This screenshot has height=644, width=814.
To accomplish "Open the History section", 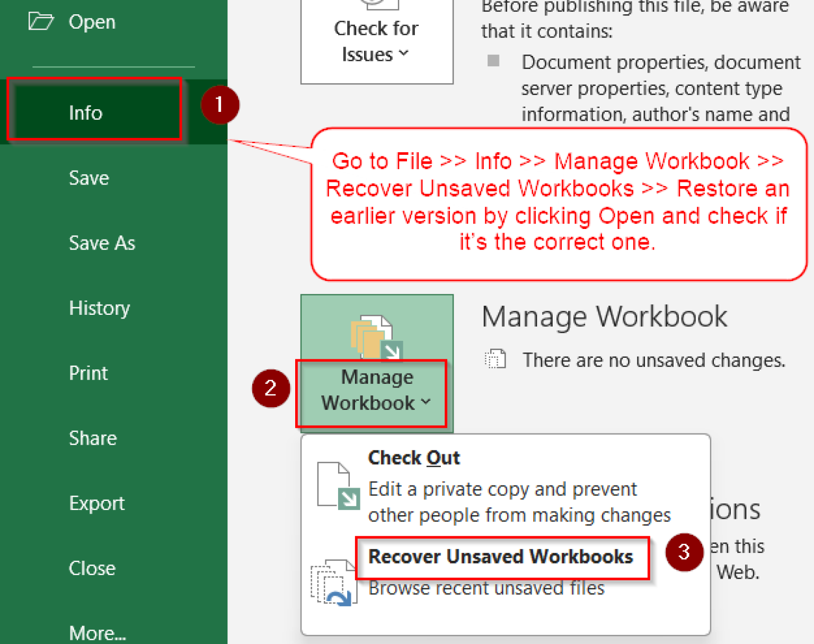I will click(x=100, y=308).
